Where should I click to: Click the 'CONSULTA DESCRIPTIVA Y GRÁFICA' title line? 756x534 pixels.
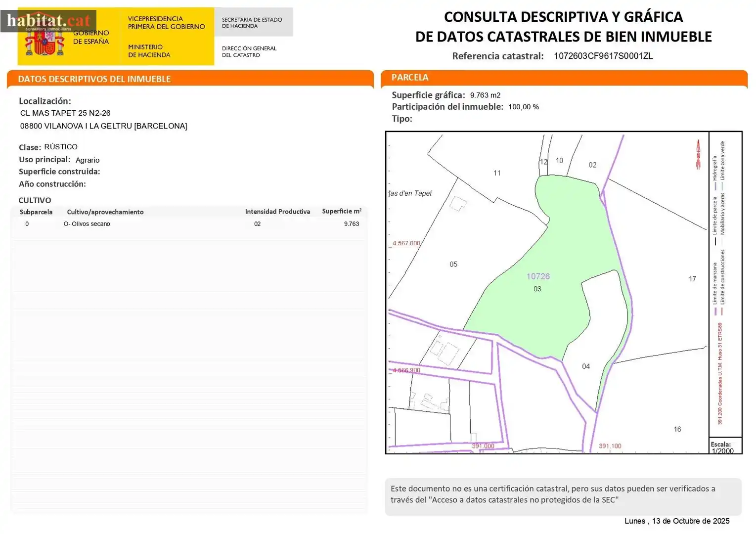click(563, 17)
